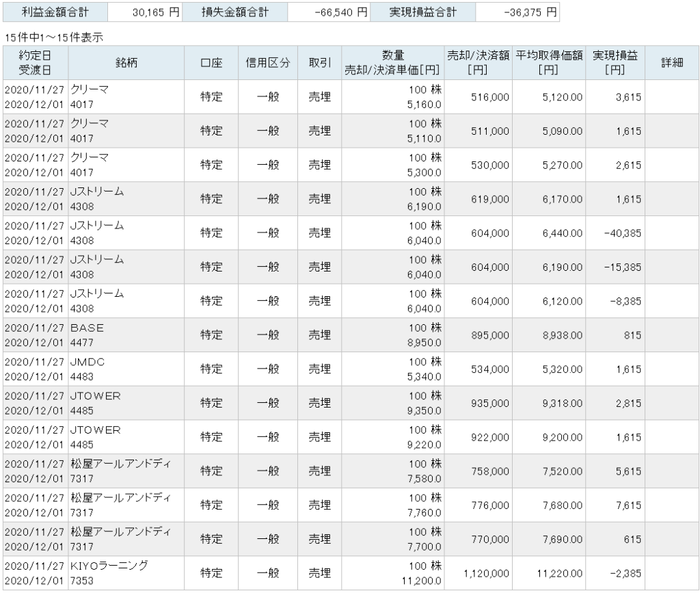
Task: Click the 売却/決済額 column header
Action: click(478, 62)
